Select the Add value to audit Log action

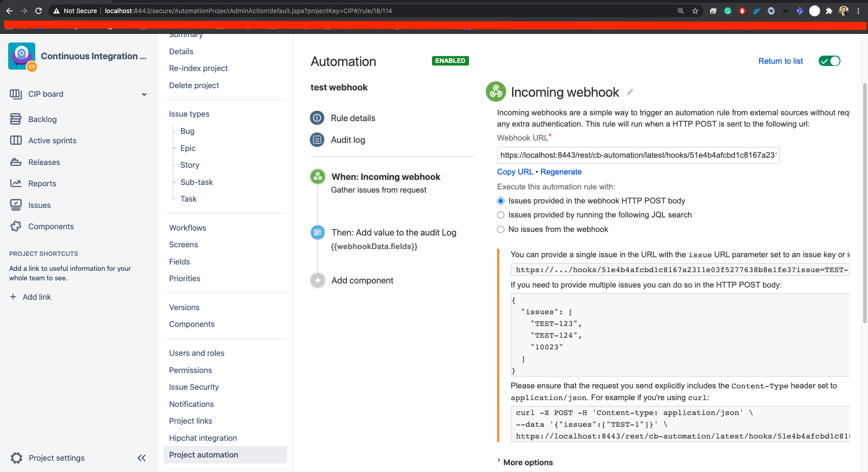tap(394, 232)
